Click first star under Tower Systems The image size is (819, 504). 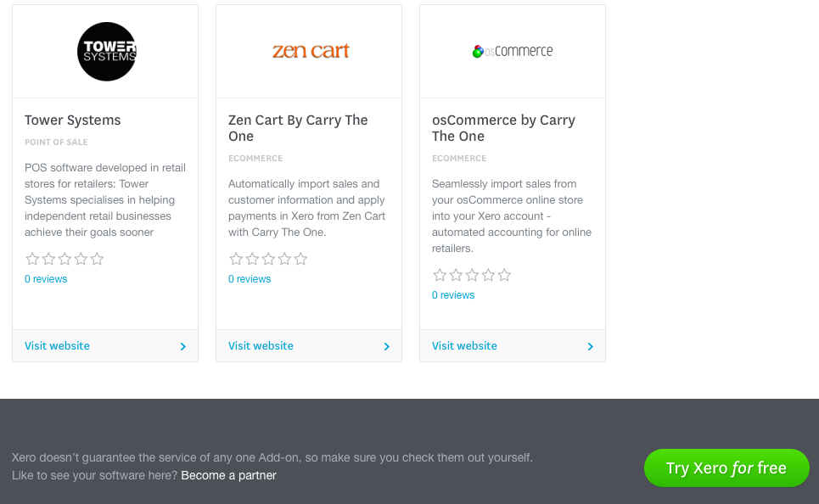(x=32, y=259)
